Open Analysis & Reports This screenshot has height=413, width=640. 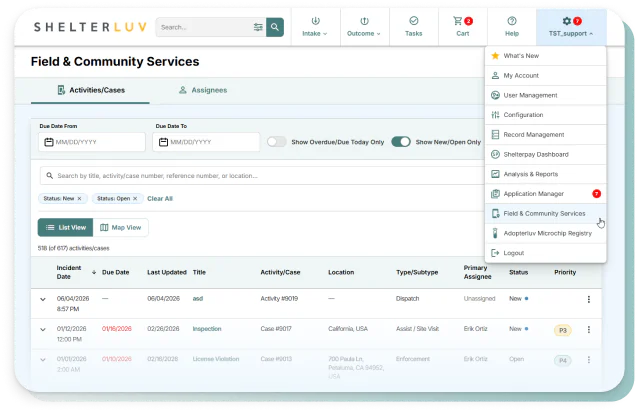point(545,174)
